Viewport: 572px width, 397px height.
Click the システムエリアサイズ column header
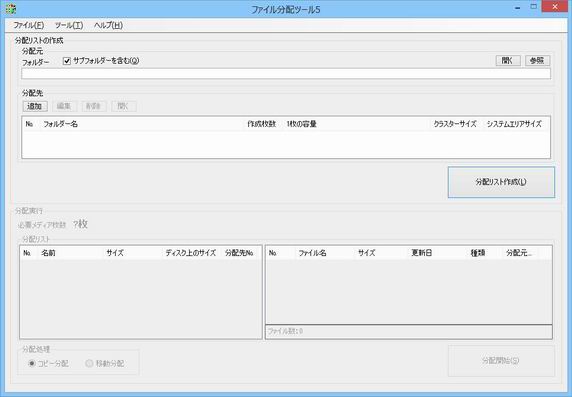pyautogui.click(x=514, y=124)
